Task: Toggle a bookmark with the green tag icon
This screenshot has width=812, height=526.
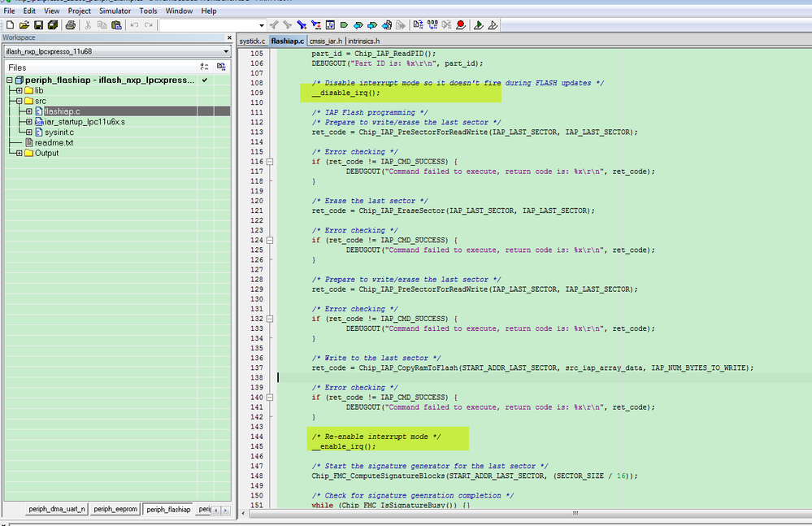Action: pos(344,25)
